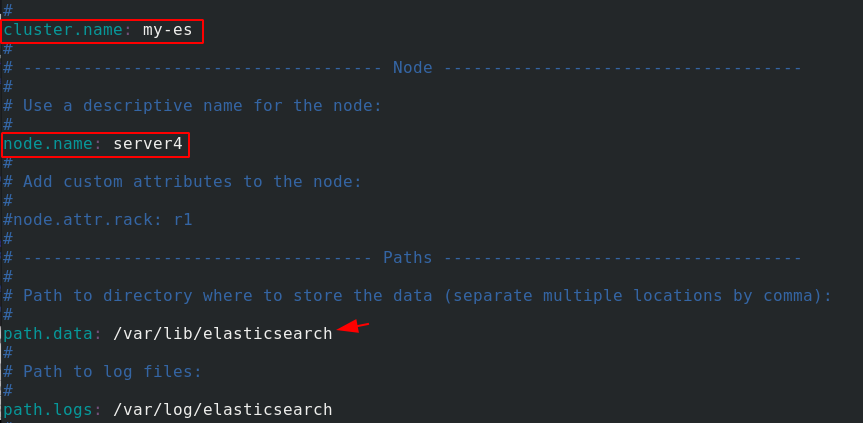Click the 'Use a descriptive name for the node' comment
Viewport: 863px width, 423px height.
click(192, 106)
